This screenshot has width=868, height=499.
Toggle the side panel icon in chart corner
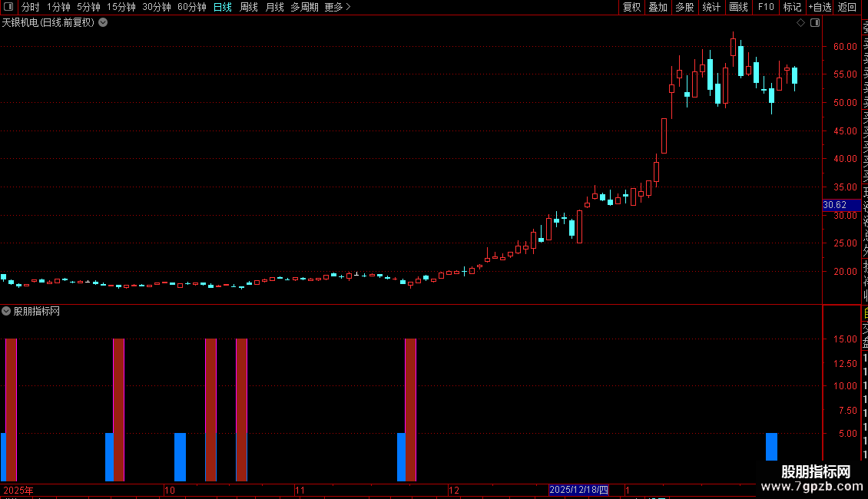pos(815,23)
